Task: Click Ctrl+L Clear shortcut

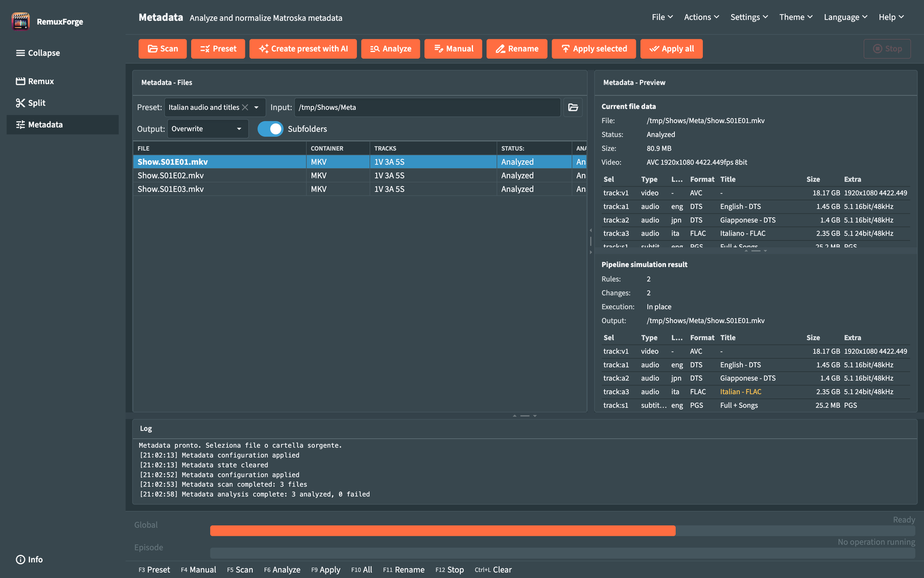Action: (493, 570)
